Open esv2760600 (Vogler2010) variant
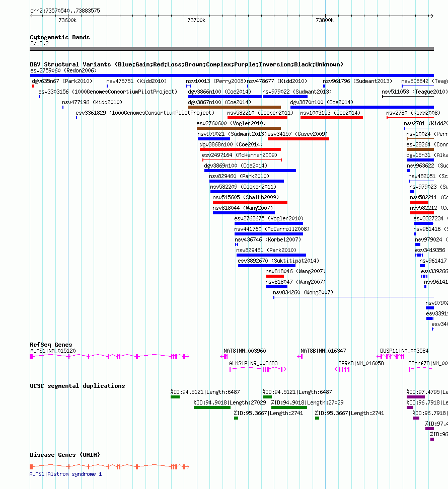The width and height of the screenshot is (448, 489). pos(239,128)
